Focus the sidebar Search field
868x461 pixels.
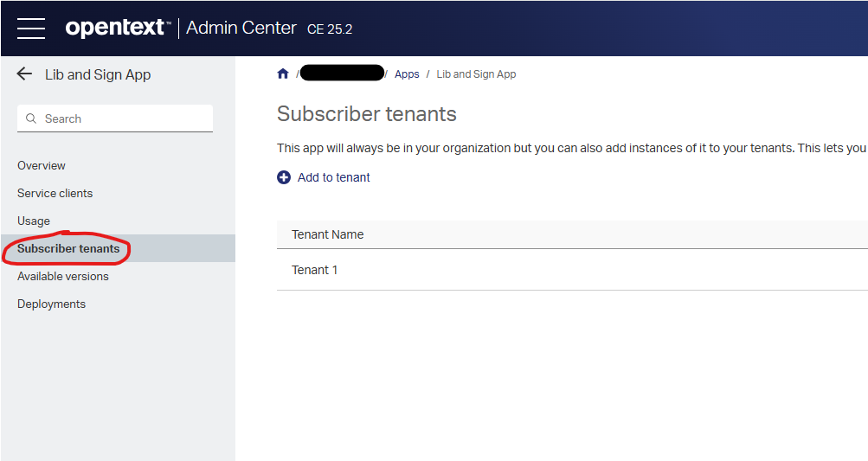coord(115,118)
